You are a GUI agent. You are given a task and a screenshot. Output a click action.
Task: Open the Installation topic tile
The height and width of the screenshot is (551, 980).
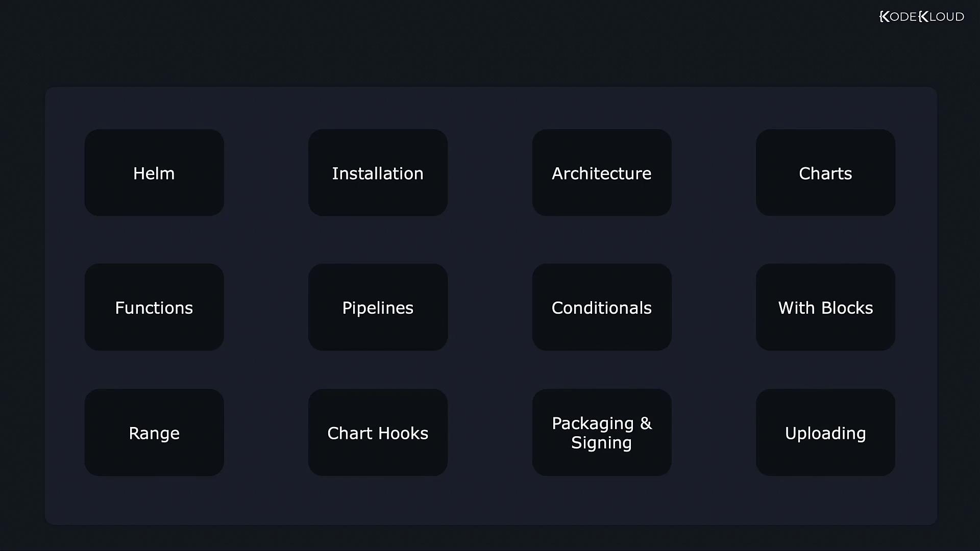tap(378, 173)
